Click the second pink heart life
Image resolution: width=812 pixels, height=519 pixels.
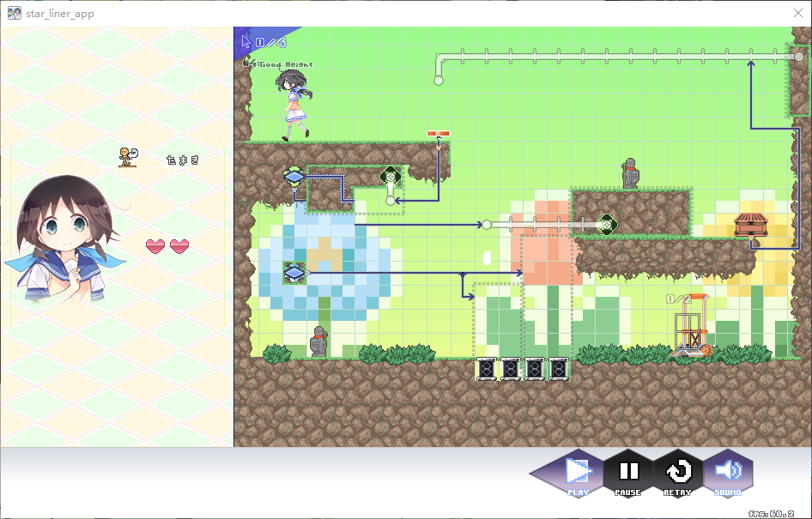point(179,246)
